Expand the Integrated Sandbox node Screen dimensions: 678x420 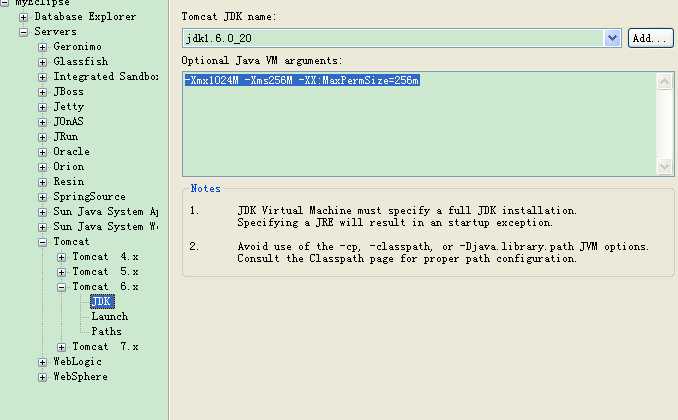coord(42,77)
